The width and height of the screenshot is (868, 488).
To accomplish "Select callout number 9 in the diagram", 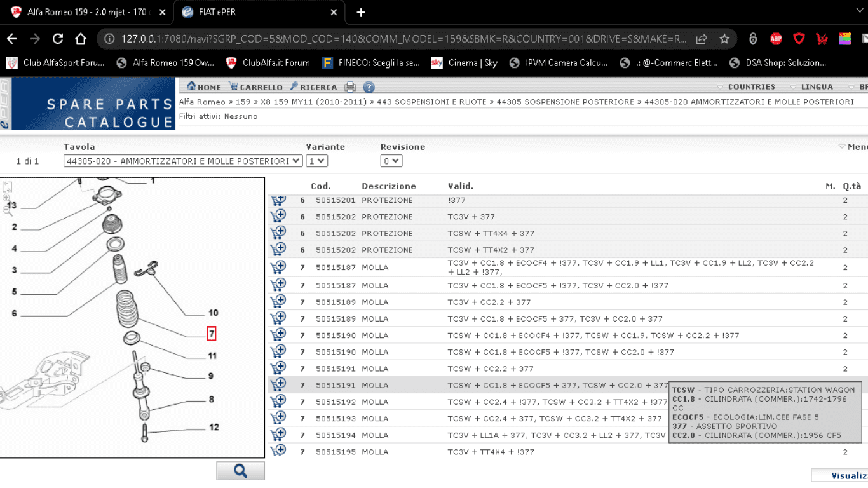I will click(x=211, y=376).
